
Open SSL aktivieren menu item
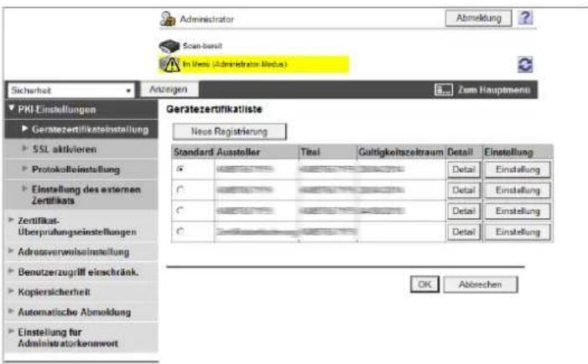81,149
